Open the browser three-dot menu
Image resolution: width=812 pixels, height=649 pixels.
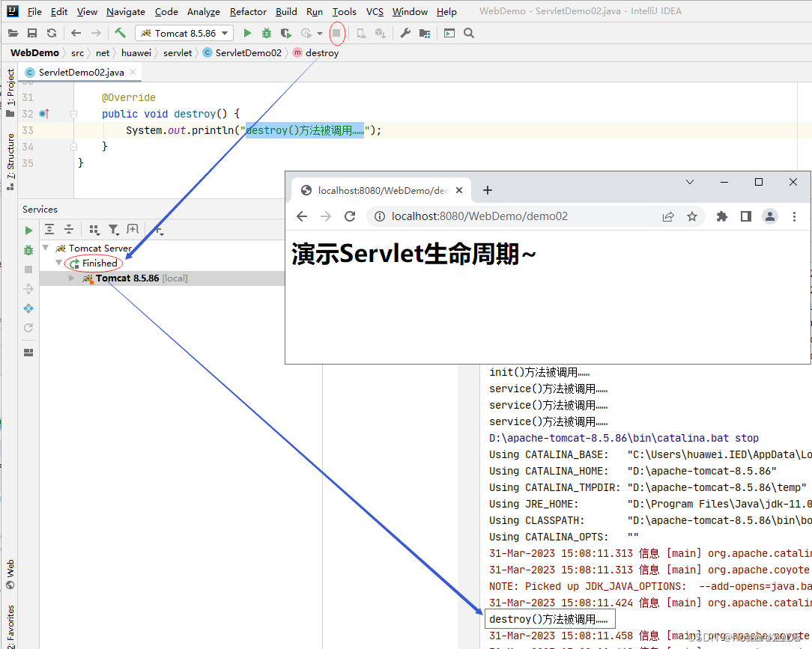tap(794, 216)
